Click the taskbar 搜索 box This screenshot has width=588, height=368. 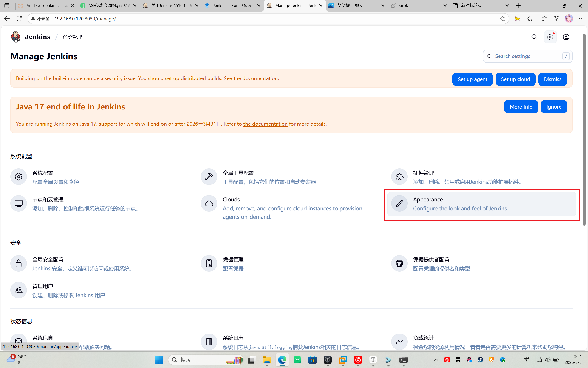pyautogui.click(x=206, y=360)
